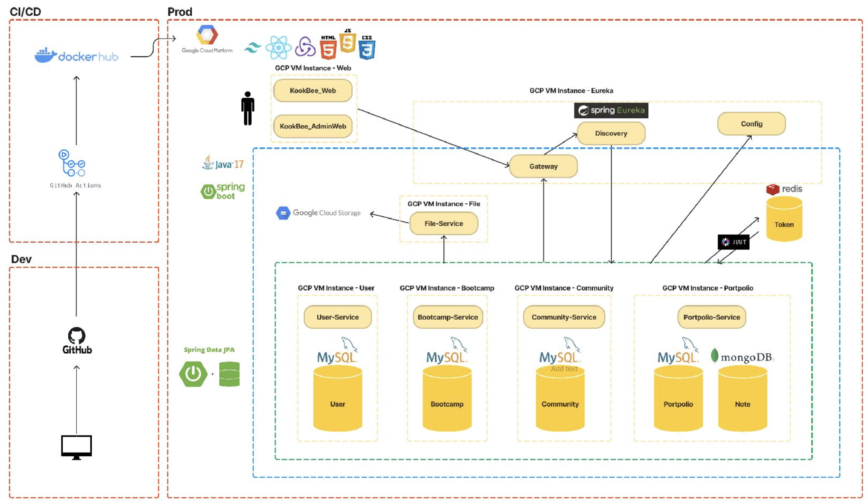
Task: Select the KookBee_AdminWeb box
Action: point(312,126)
